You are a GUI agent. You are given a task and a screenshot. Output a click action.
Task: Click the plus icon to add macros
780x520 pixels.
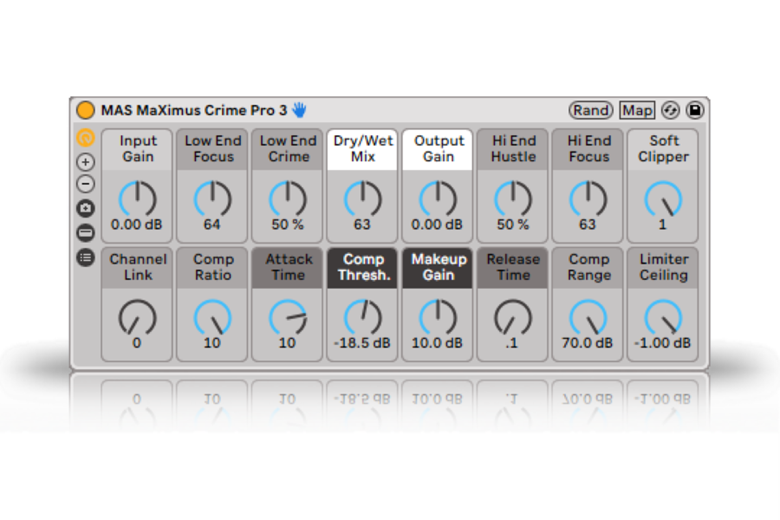pyautogui.click(x=86, y=162)
